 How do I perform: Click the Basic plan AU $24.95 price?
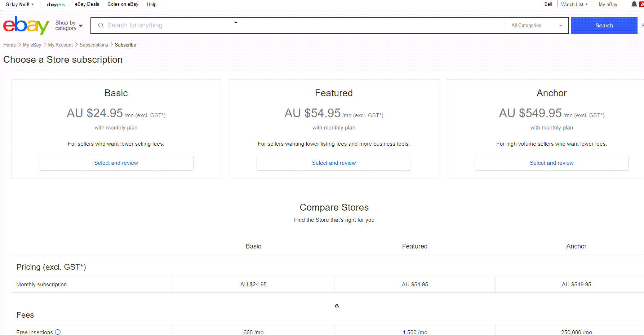pyautogui.click(x=95, y=113)
